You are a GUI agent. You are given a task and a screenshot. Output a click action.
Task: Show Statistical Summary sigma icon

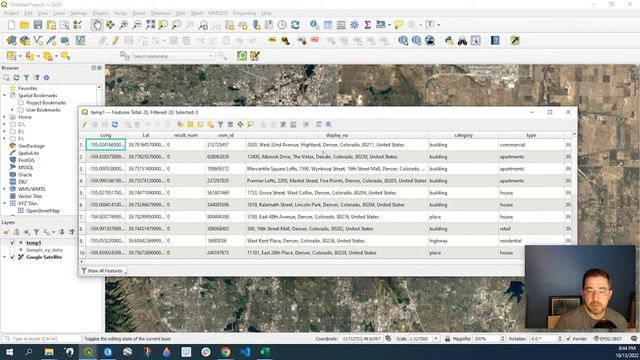[x=367, y=25]
